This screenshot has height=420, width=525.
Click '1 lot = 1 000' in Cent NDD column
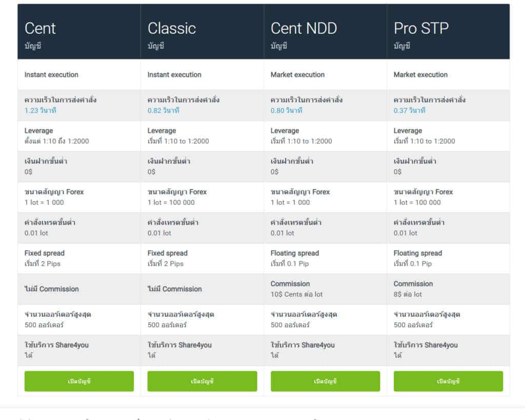[x=290, y=202]
